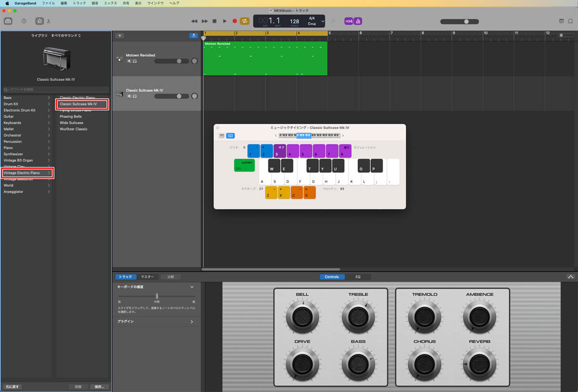
Task: Mute the Motown Revisited track
Action: tap(129, 61)
